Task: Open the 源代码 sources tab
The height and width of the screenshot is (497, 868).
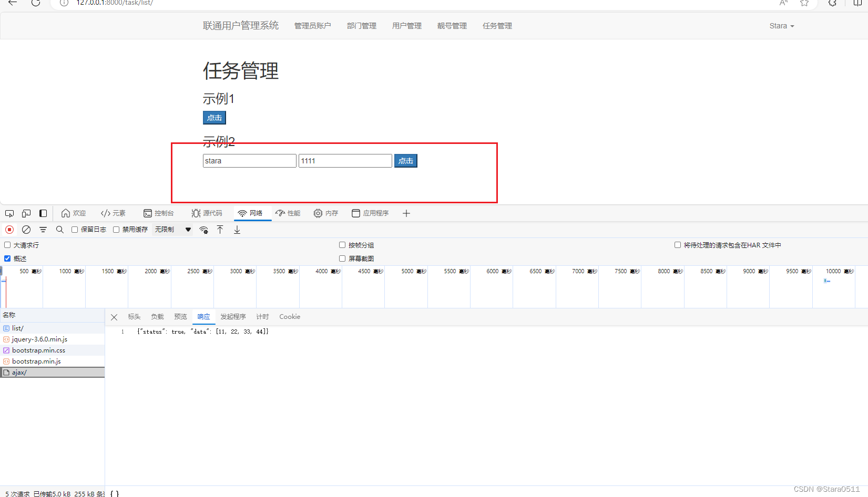Action: pyautogui.click(x=207, y=213)
